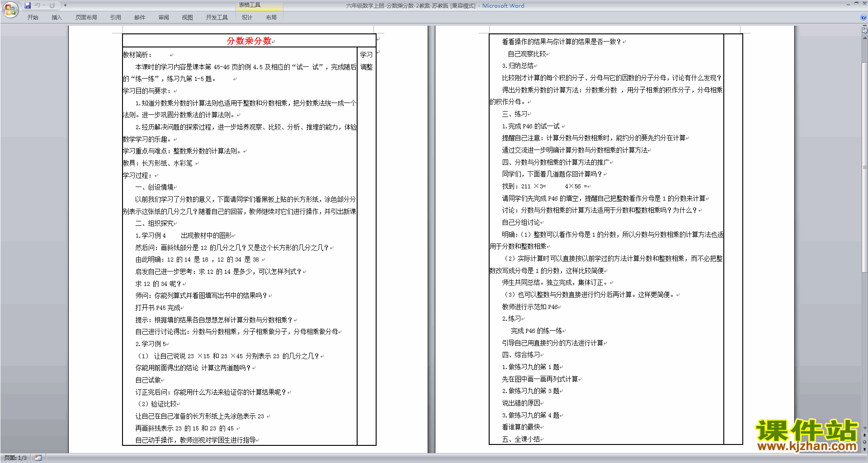
Task: Click the heading 三、练习 on page two
Action: [514, 114]
